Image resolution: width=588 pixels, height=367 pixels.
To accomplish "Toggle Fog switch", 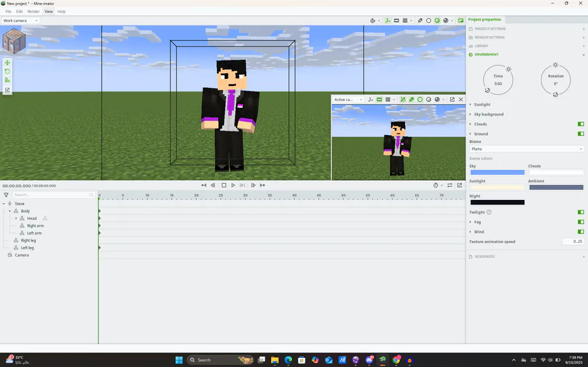I will point(581,222).
